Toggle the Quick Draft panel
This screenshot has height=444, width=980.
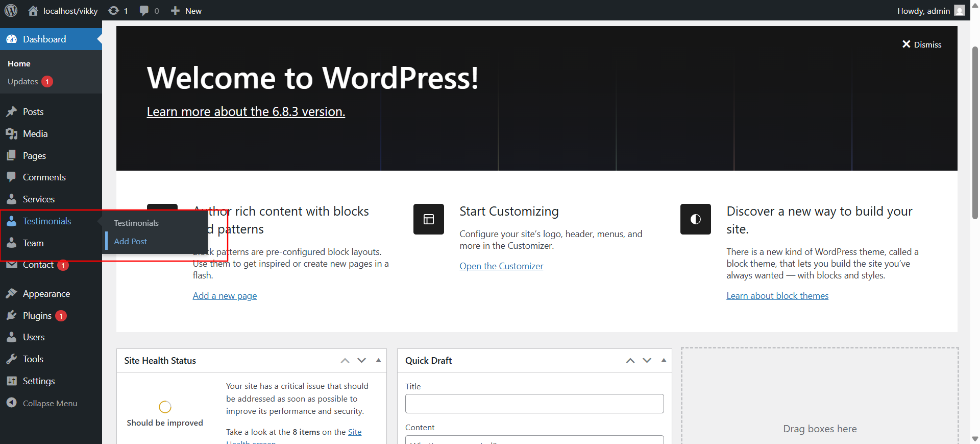tap(664, 360)
